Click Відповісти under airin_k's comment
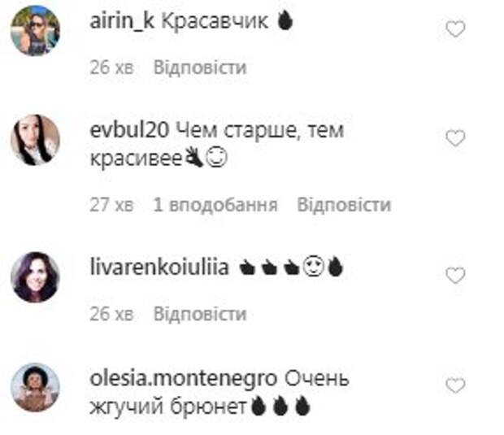 pyautogui.click(x=200, y=67)
